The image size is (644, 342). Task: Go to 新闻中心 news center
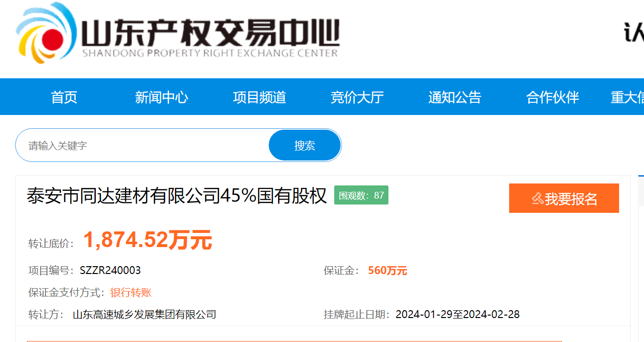162,97
